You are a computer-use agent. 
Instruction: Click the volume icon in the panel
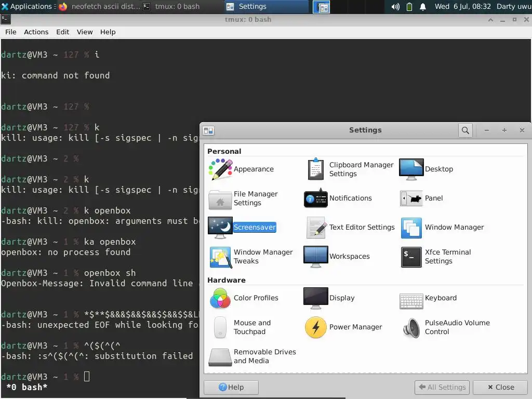[x=395, y=6]
